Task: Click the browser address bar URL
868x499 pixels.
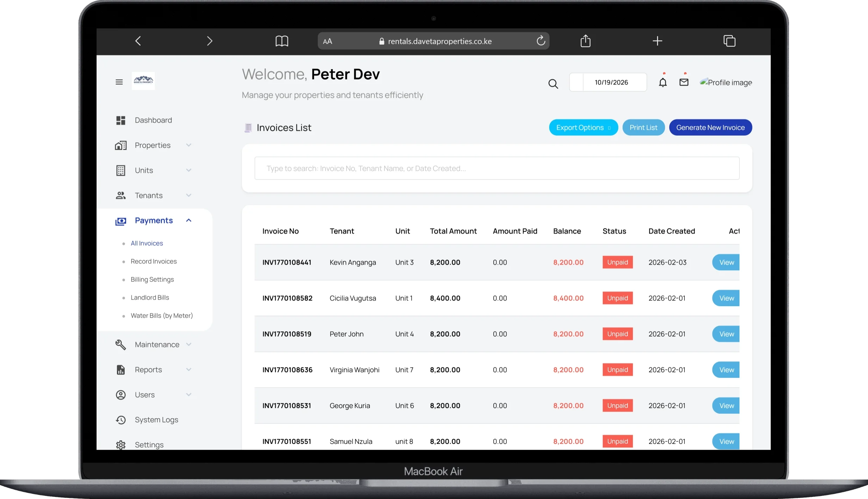Action: [440, 41]
